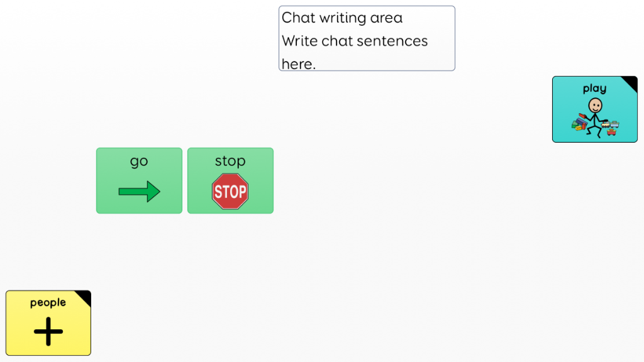Click the black plus symbol on people

pos(48,331)
